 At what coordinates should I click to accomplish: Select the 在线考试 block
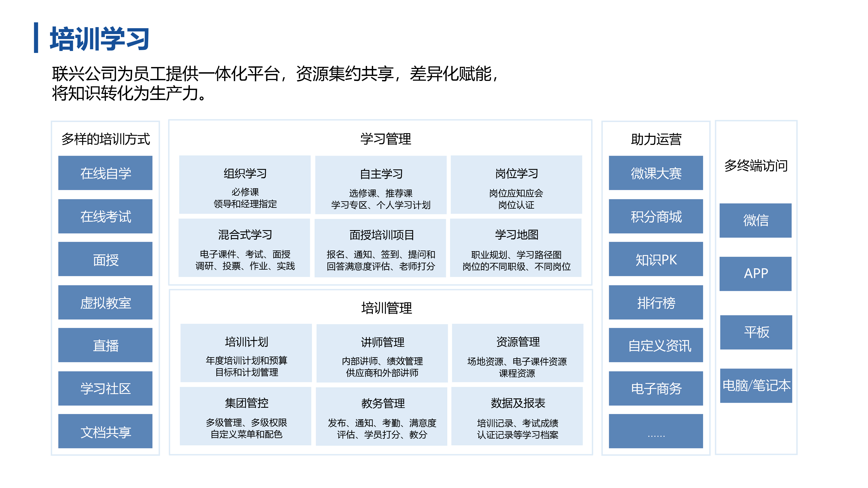tap(105, 216)
